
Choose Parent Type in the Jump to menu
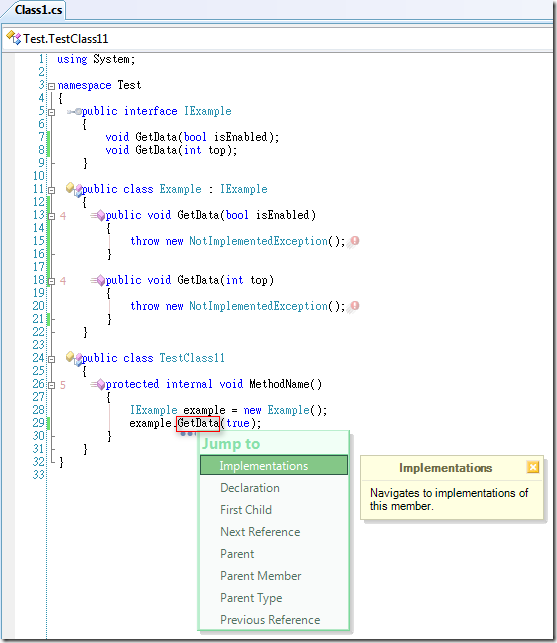point(274,598)
